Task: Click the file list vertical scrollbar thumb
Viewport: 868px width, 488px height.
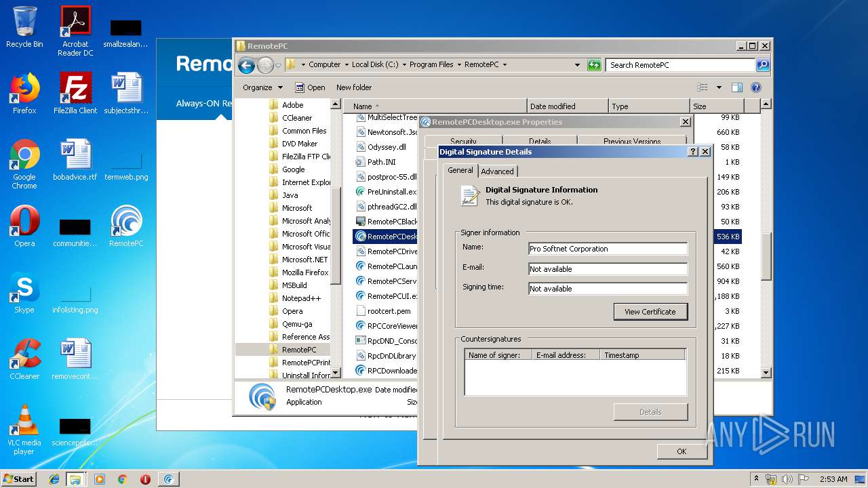Action: [x=766, y=256]
